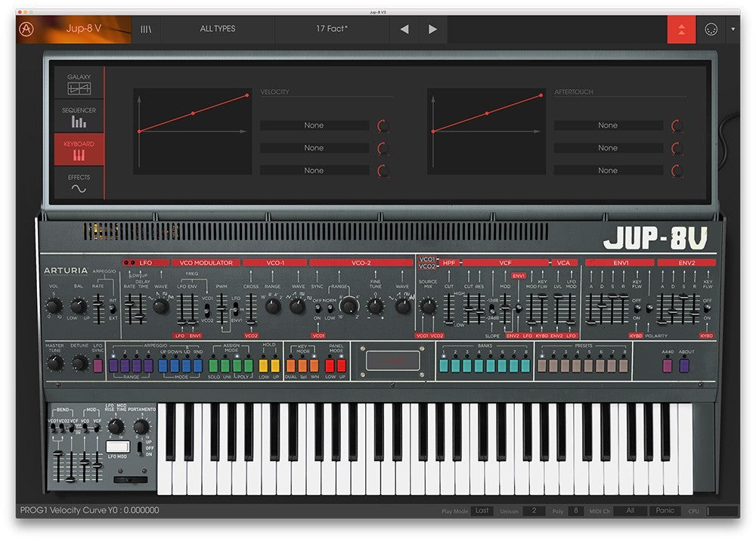
Task: Click the Unison voices value field
Action: 534,511
